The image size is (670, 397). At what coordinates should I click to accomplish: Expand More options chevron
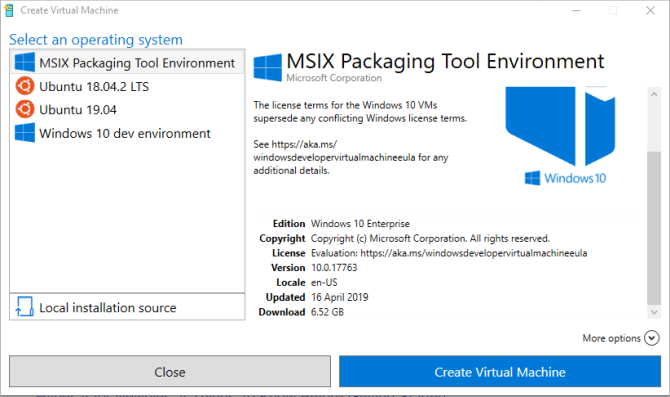pyautogui.click(x=652, y=338)
